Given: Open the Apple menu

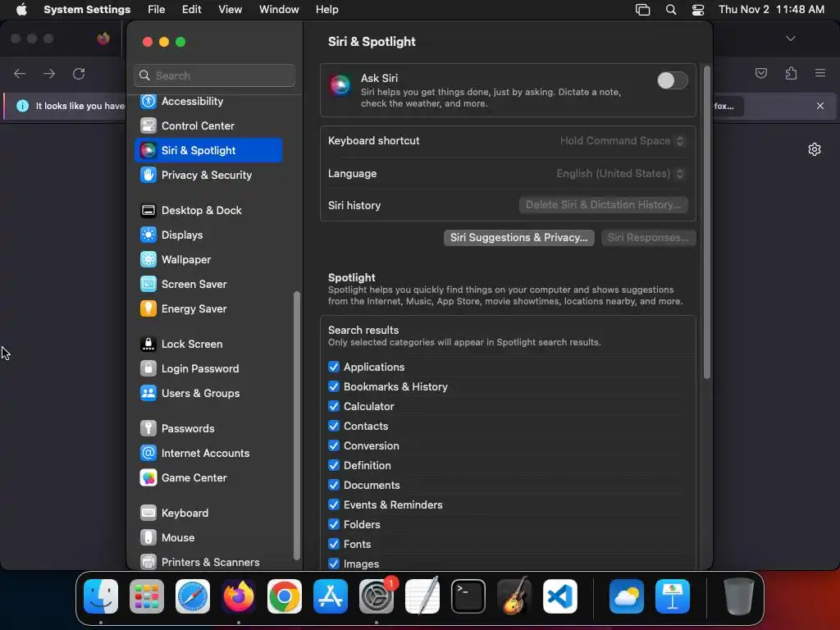Looking at the screenshot, I should [21, 10].
